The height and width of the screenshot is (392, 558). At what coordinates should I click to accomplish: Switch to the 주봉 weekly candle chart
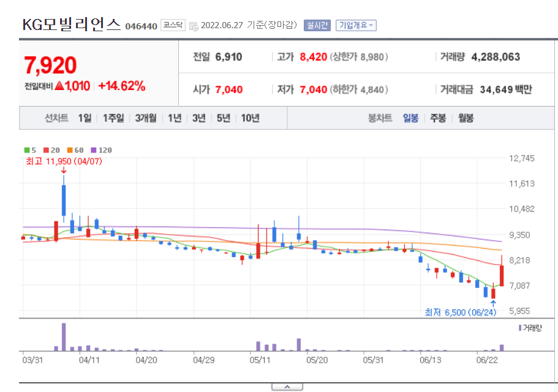(x=438, y=118)
